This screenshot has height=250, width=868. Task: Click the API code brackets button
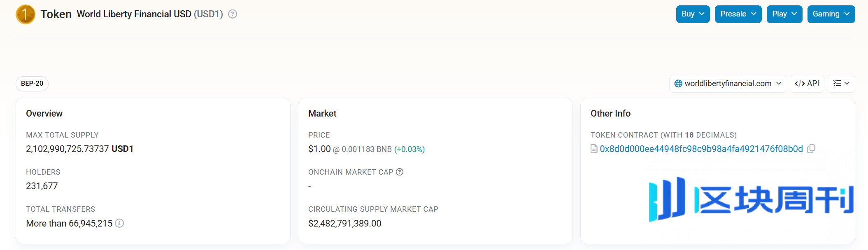coord(807,84)
